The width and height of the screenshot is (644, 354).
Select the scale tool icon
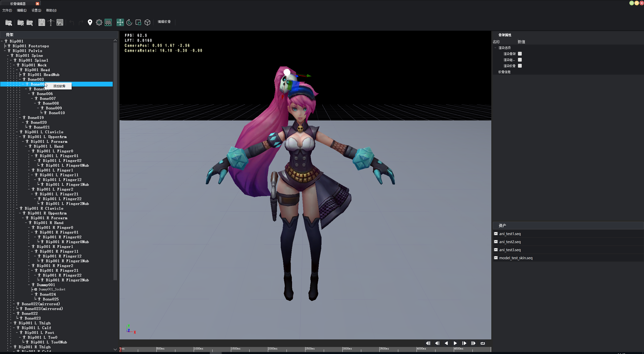138,22
